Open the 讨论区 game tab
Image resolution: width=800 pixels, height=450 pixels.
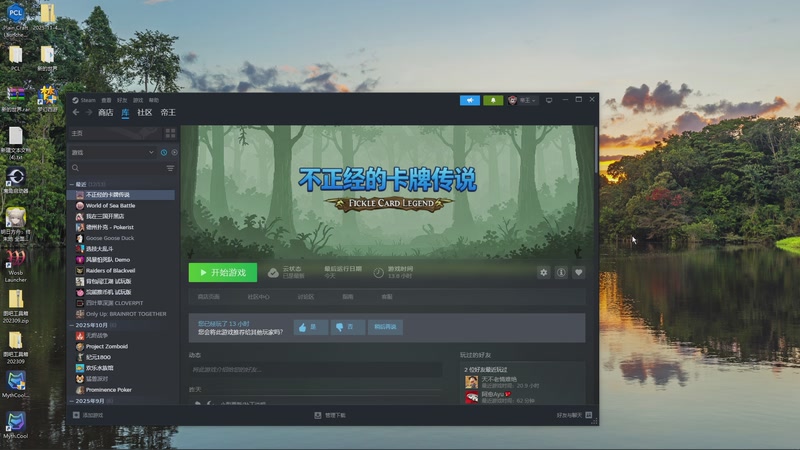(306, 297)
